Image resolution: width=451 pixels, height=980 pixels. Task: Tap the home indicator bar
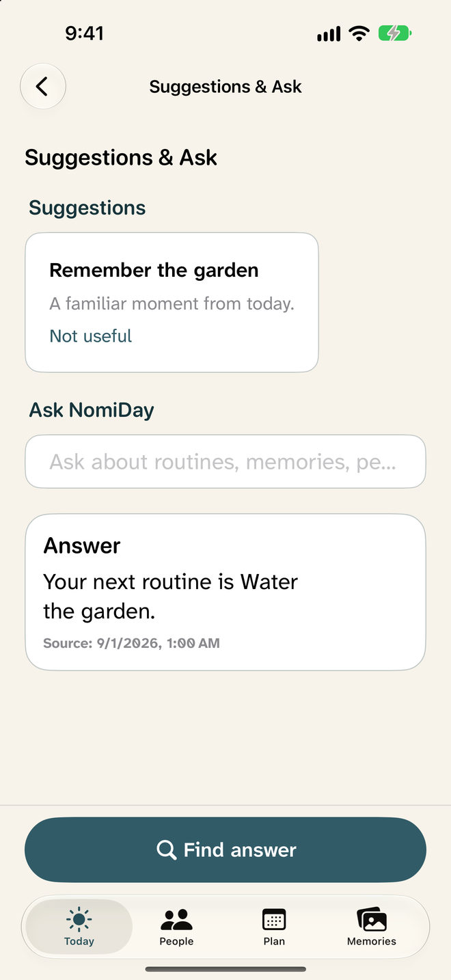225,969
